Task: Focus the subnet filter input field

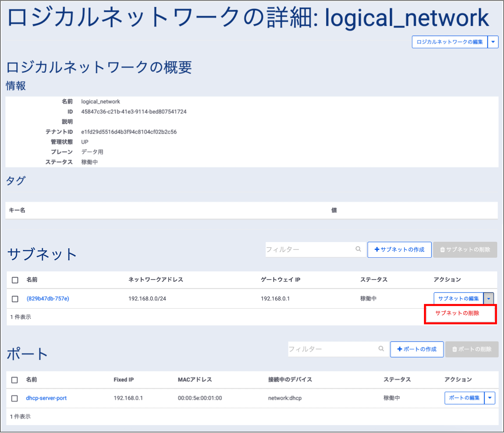Action: [x=309, y=249]
